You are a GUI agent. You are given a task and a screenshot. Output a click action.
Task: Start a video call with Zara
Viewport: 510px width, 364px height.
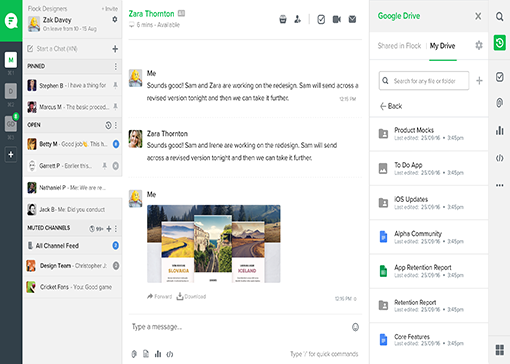click(x=337, y=19)
